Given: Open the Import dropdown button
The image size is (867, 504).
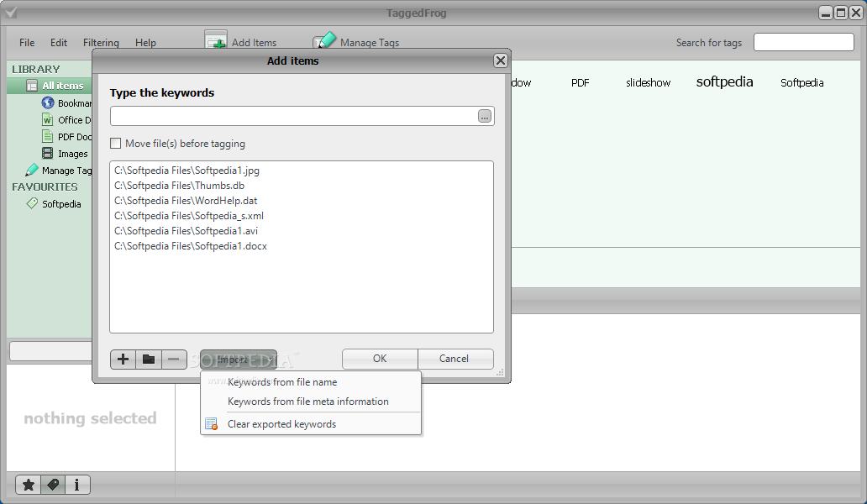Looking at the screenshot, I should pyautogui.click(x=239, y=360).
